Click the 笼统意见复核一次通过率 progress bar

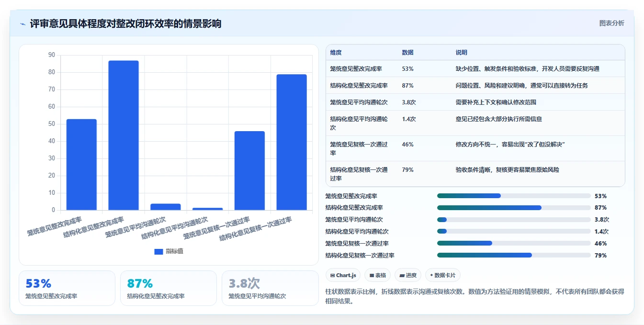(x=514, y=243)
